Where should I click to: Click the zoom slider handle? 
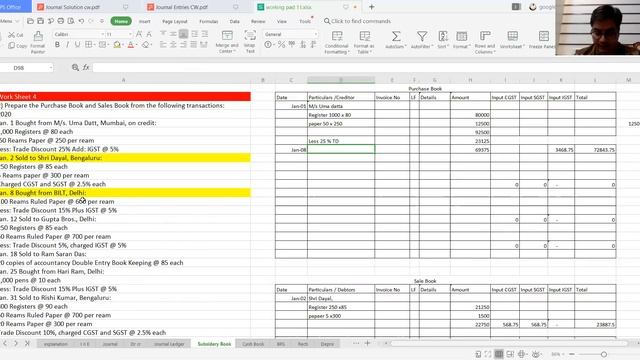(604, 354)
